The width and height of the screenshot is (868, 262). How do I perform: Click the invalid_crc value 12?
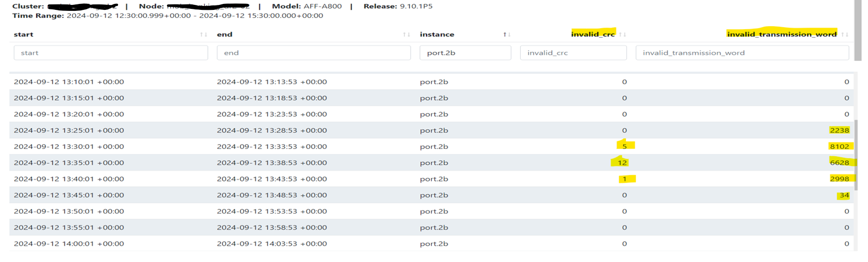click(622, 163)
